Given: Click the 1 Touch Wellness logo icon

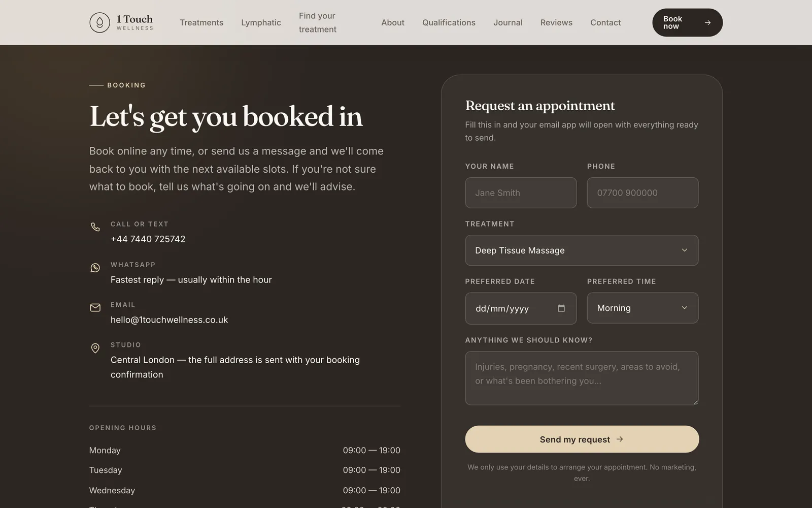Looking at the screenshot, I should point(99,22).
